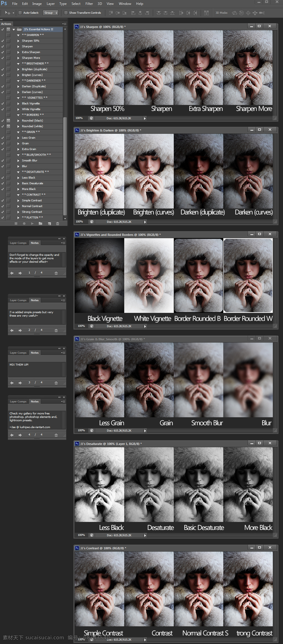Toggle the checkmark for Black Vignette action
This screenshot has width=283, height=644.
click(x=2, y=104)
